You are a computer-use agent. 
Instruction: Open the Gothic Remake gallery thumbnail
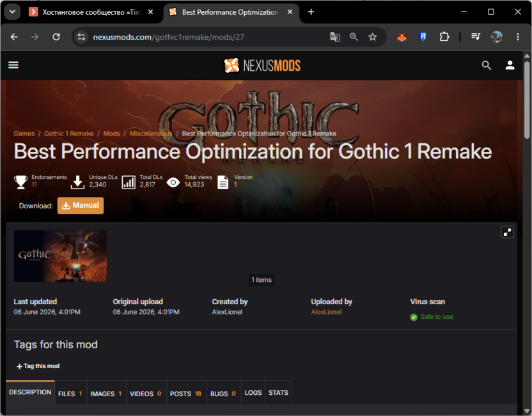tap(60, 256)
